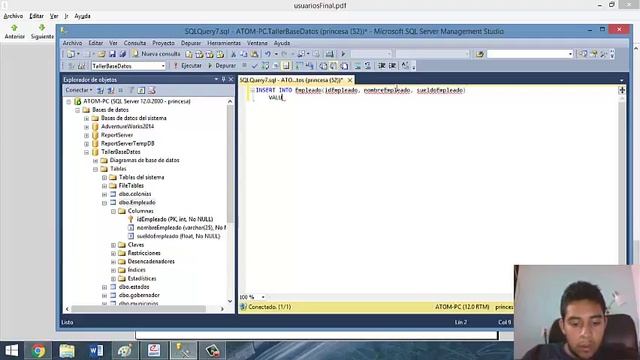Select the idEmpleado primary key column
640x360 pixels.
coord(174,219)
